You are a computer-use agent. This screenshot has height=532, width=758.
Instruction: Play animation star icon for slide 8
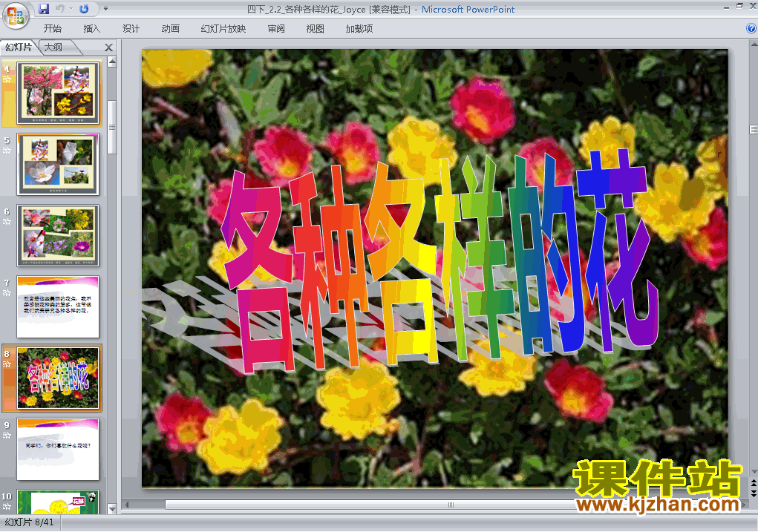[7, 364]
